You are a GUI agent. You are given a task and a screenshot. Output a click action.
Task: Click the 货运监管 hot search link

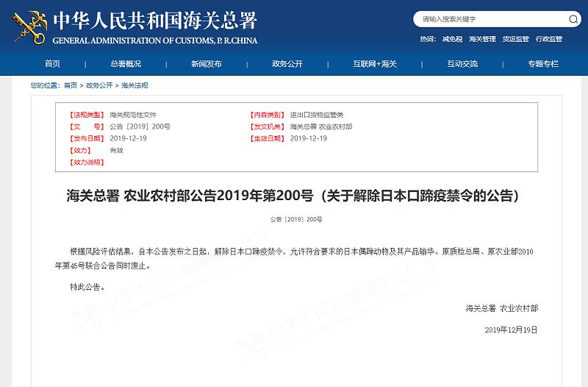[515, 39]
